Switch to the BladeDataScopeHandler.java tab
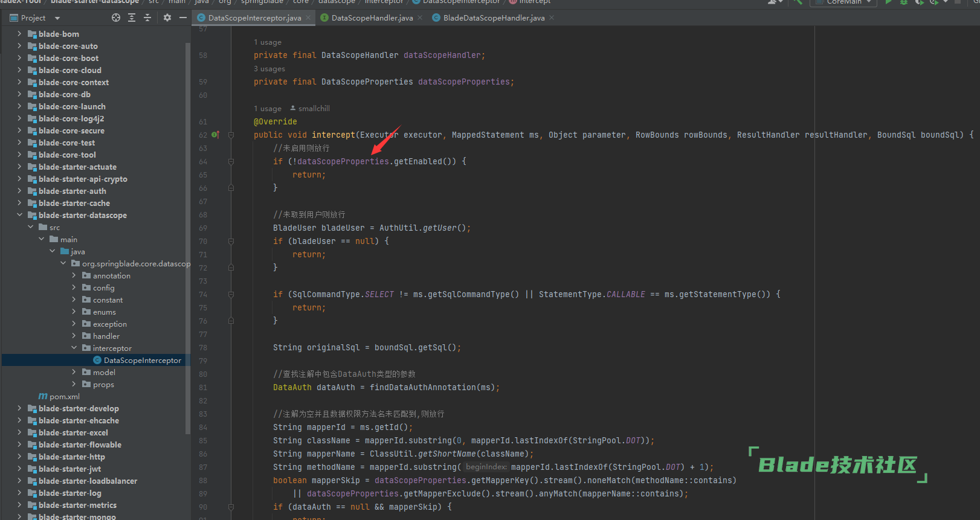980x520 pixels. click(x=494, y=18)
